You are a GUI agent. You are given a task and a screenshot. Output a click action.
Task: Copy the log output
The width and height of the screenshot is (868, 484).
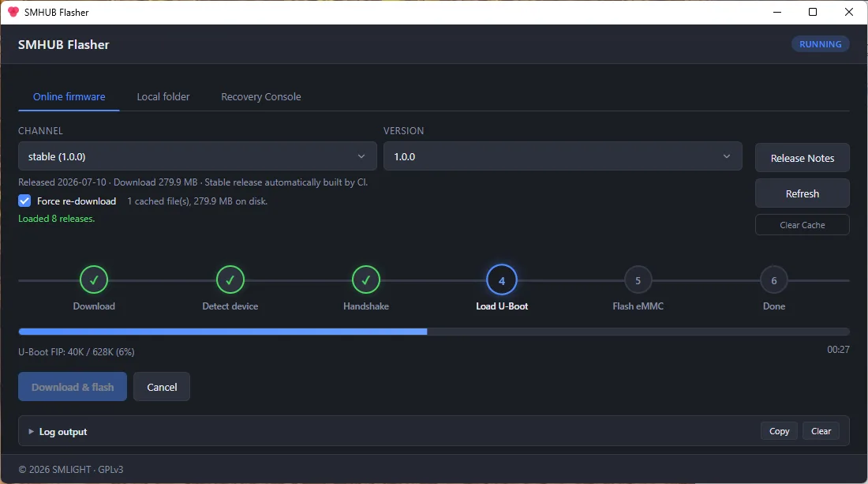(x=779, y=431)
